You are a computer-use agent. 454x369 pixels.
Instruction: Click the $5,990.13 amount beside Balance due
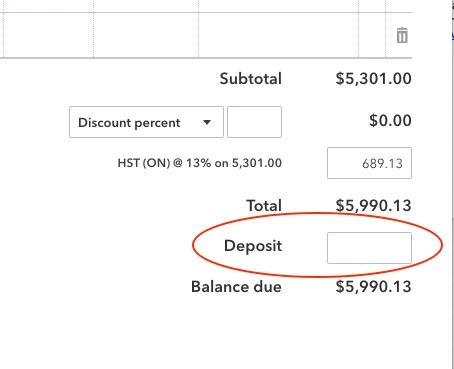[x=373, y=287]
